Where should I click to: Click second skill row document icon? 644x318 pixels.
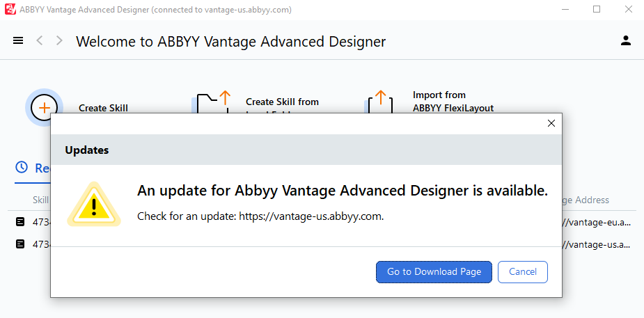tap(20, 244)
